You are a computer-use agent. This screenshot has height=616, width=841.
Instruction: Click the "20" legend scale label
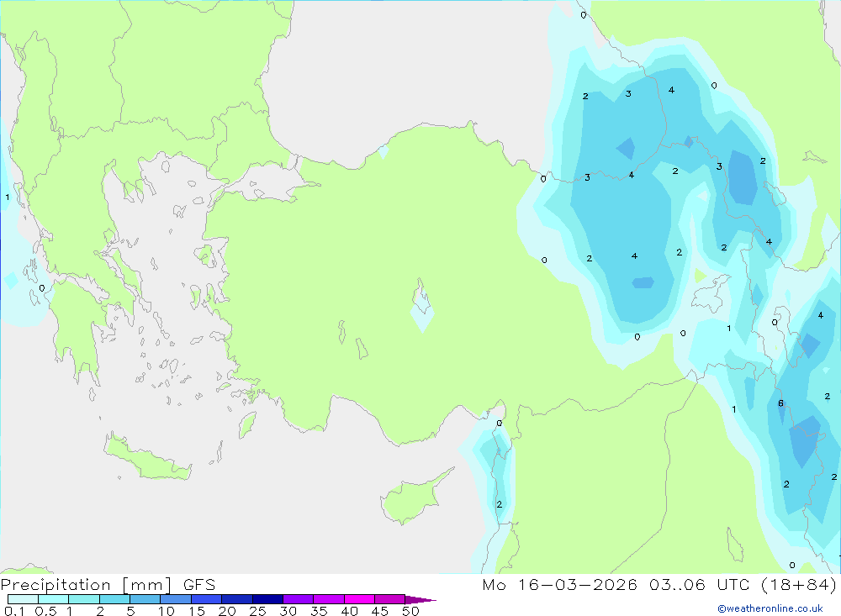227,611
